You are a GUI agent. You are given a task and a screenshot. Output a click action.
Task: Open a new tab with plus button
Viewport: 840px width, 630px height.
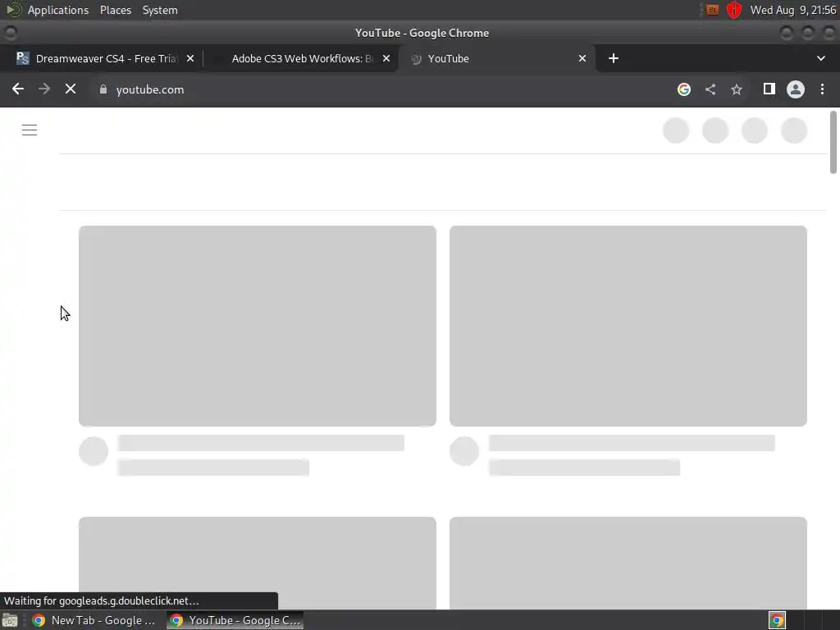[x=614, y=58]
